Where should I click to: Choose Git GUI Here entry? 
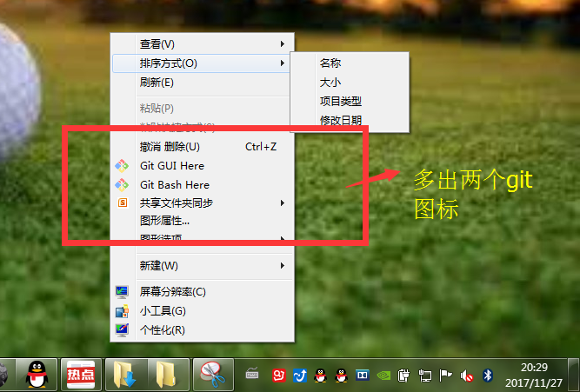click(203, 166)
